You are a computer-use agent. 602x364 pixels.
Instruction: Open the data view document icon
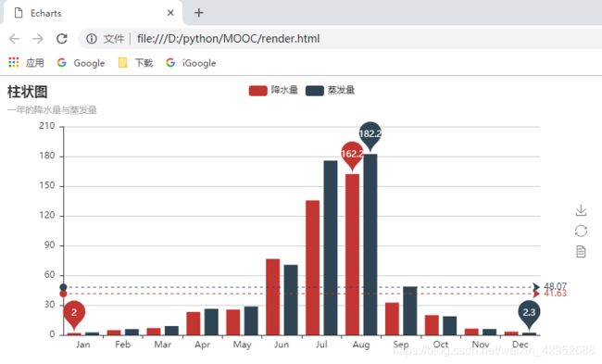pos(581,252)
